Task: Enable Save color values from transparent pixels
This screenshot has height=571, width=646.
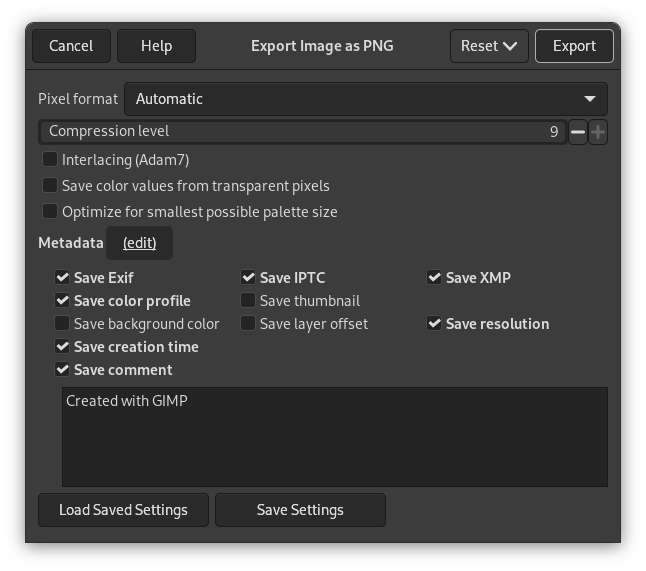Action: (x=50, y=186)
